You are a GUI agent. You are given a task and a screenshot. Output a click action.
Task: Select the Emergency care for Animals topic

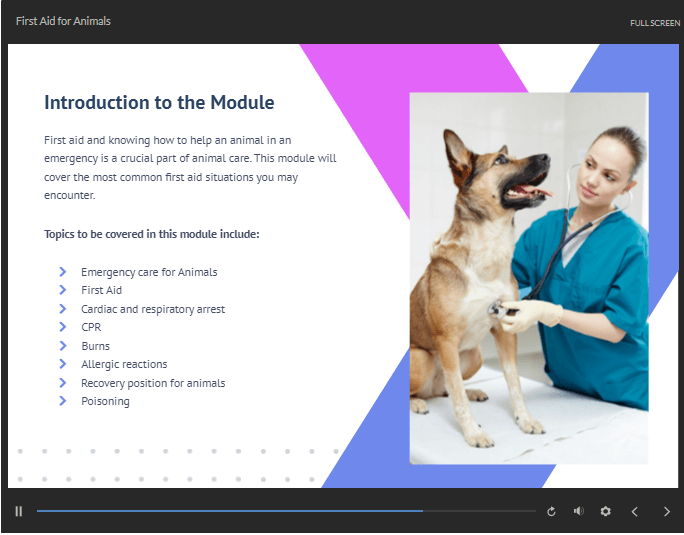(x=149, y=272)
